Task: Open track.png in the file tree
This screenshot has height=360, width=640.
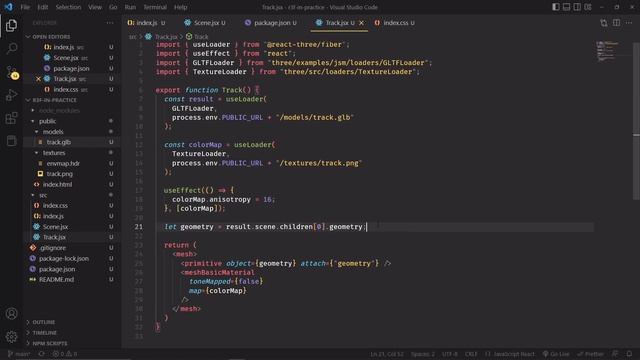Action: [x=72, y=174]
